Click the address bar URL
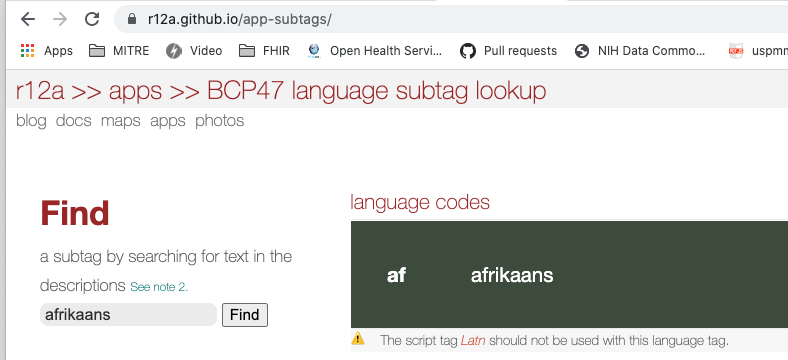 pyautogui.click(x=240, y=20)
